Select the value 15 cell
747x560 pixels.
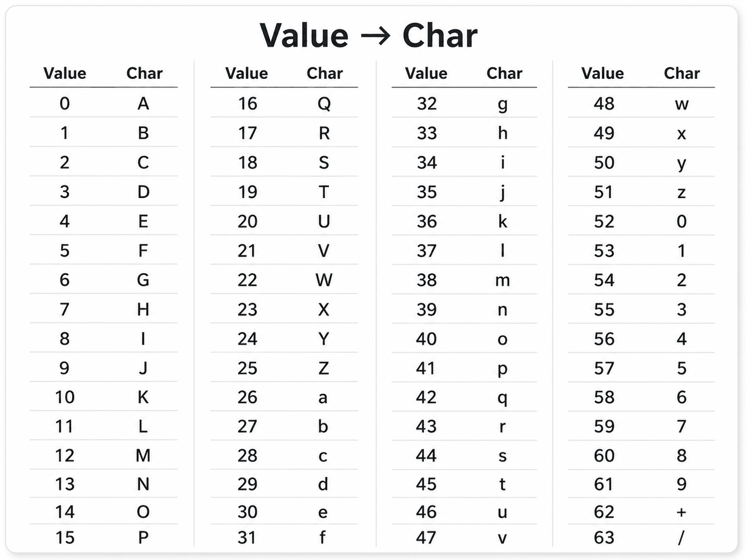tap(65, 537)
